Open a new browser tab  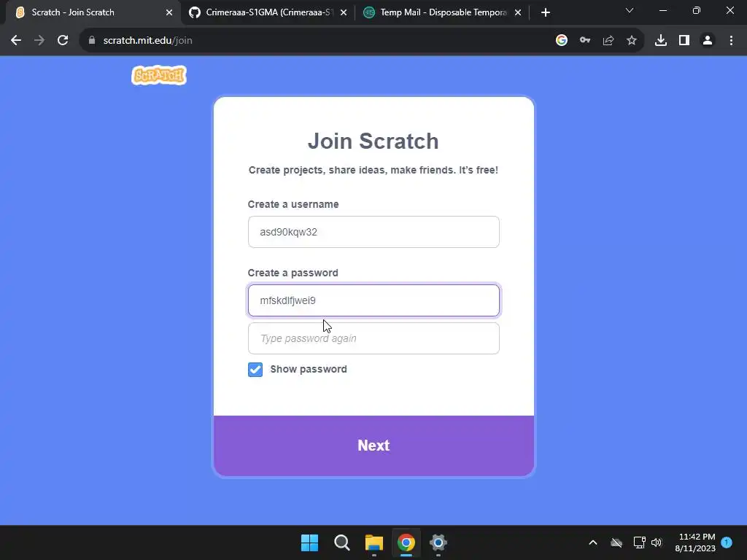(546, 12)
